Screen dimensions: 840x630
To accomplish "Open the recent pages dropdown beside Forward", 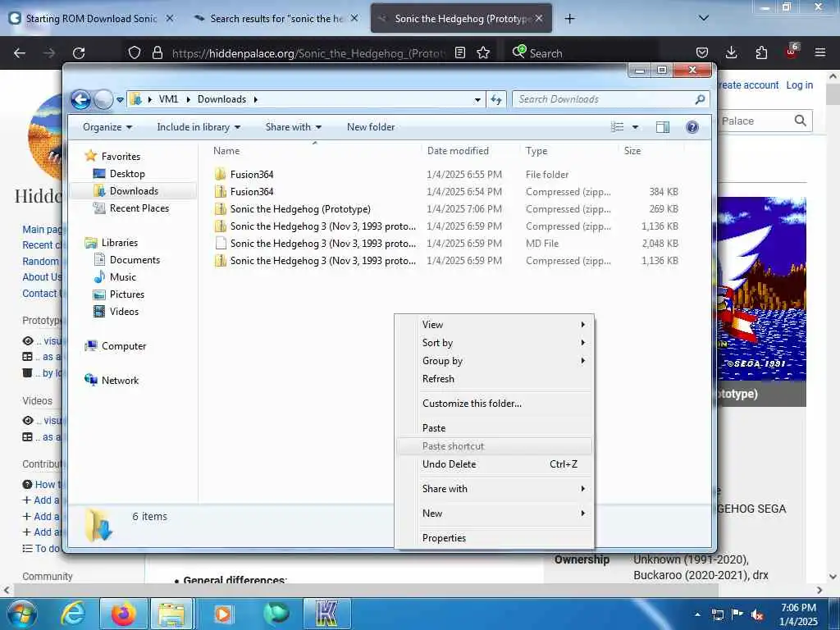I will click(120, 99).
